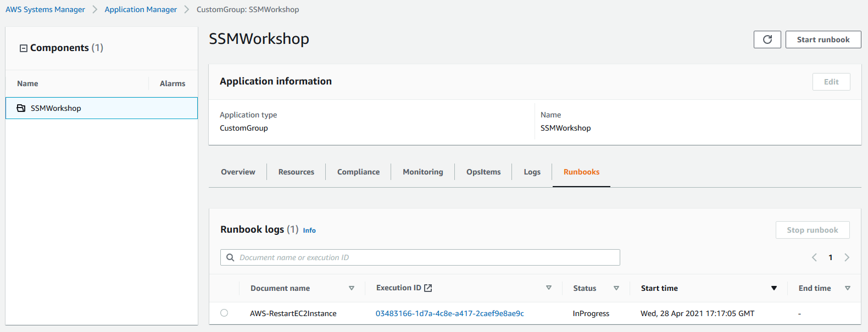Open execution 03483166-1d7a-4c8e-a417-2caef9e8ae9c link

tap(449, 313)
